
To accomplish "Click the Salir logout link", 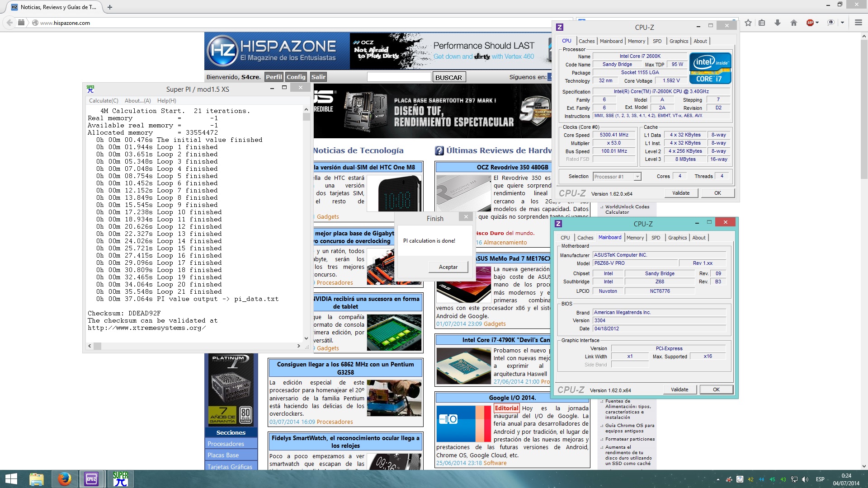I will (x=318, y=77).
